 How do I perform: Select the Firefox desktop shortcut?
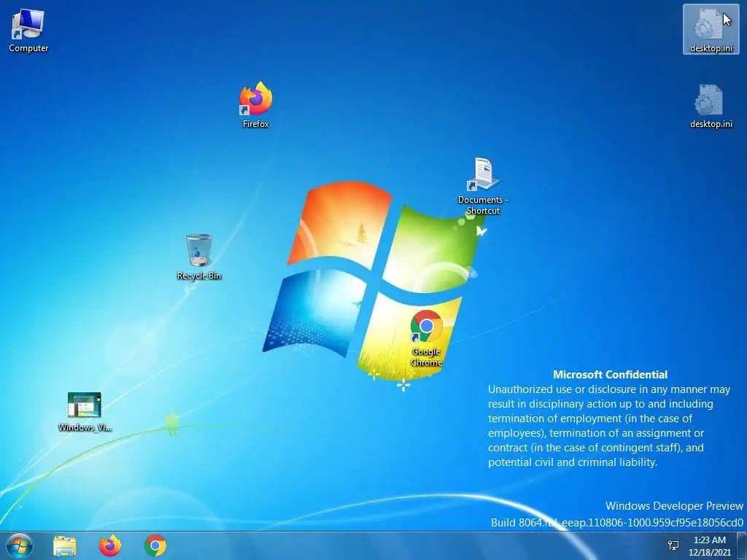256,105
